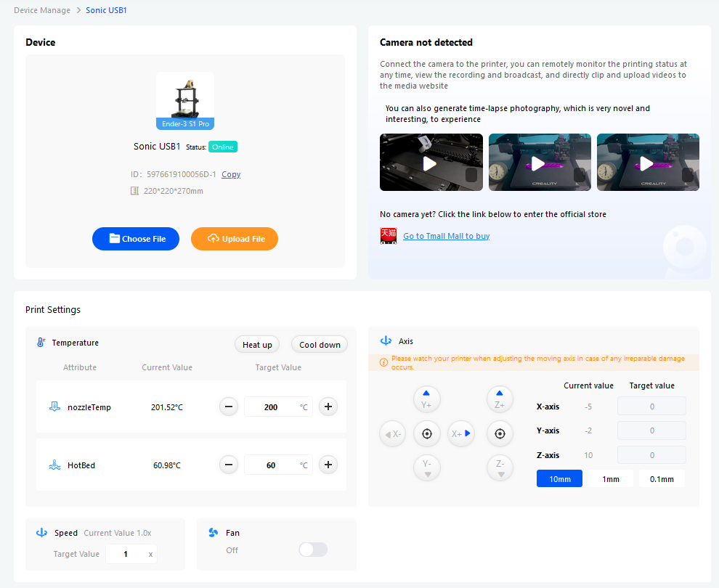Home the Z axis with target icon
Screen dimensions: 719x588
[500, 433]
